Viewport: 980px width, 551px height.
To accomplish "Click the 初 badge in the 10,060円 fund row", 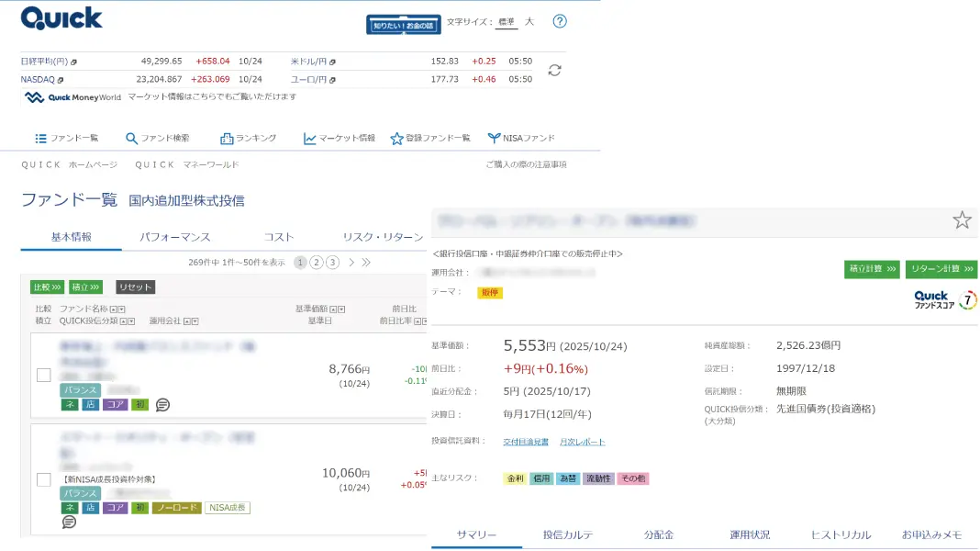I will coord(140,507).
